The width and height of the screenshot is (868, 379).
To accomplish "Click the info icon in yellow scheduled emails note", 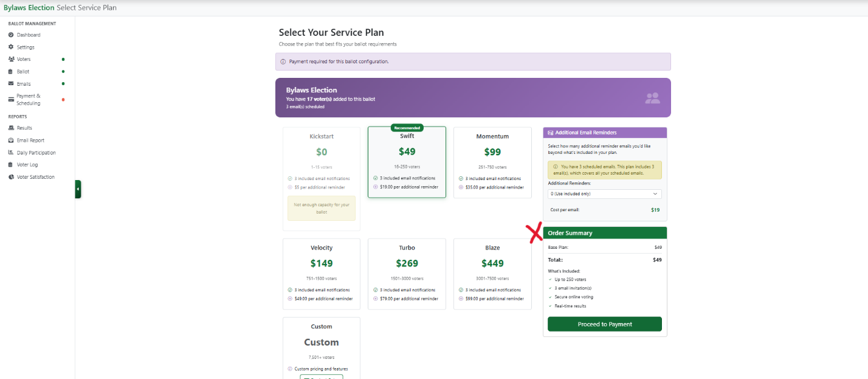I will 556,166.
